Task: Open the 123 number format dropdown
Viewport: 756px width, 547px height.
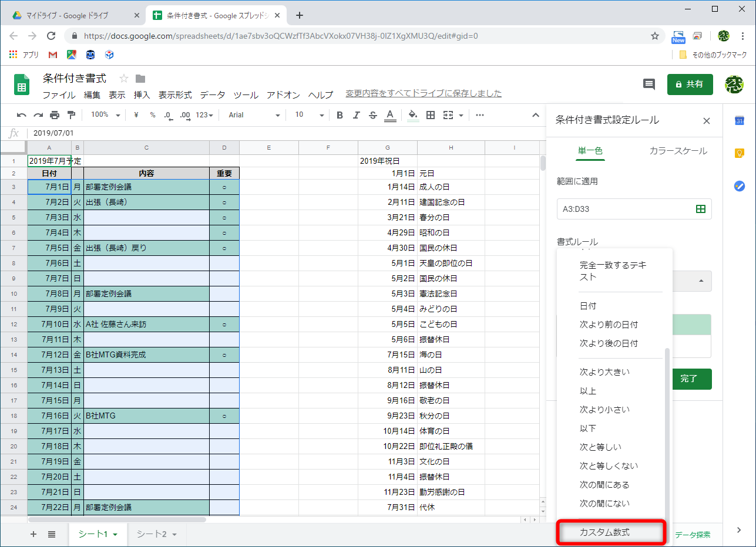Action: [x=203, y=115]
